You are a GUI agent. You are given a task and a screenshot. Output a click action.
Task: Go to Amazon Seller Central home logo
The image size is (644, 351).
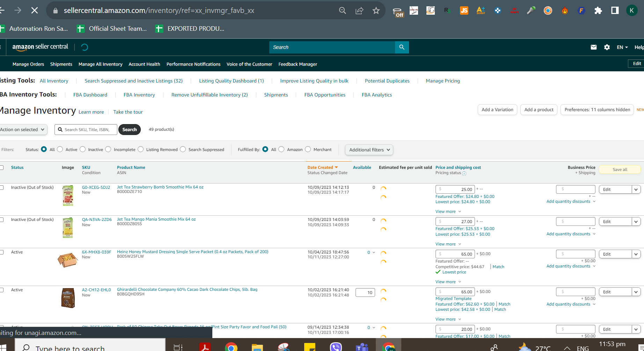[40, 47]
